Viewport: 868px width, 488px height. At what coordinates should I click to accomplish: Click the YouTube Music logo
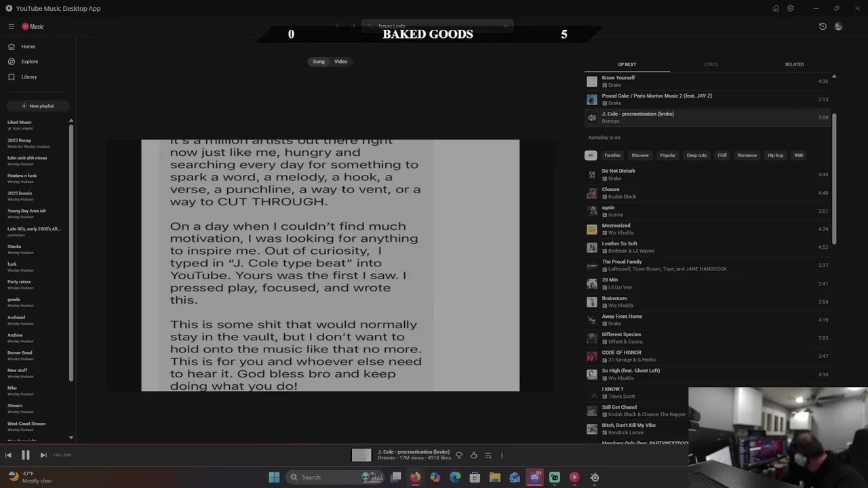point(33,26)
